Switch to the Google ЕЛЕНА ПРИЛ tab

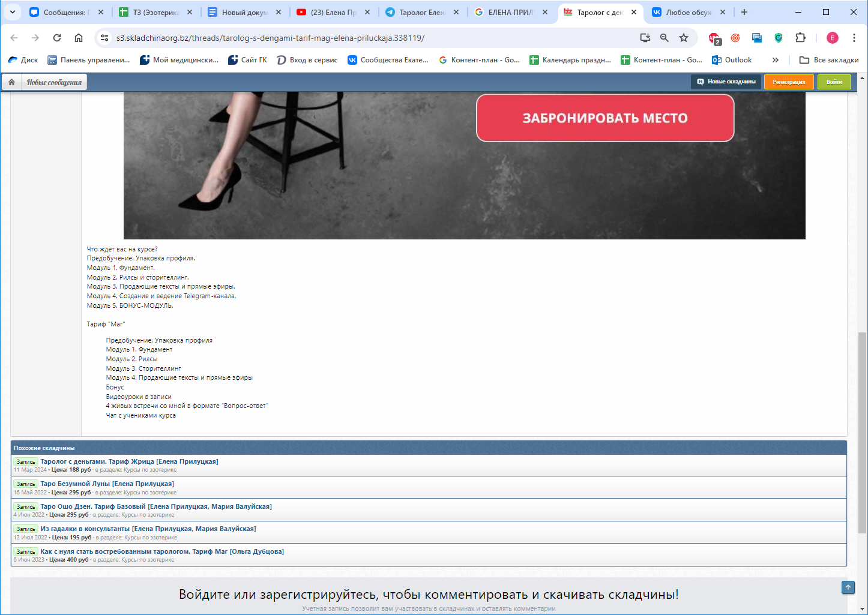[x=511, y=12]
